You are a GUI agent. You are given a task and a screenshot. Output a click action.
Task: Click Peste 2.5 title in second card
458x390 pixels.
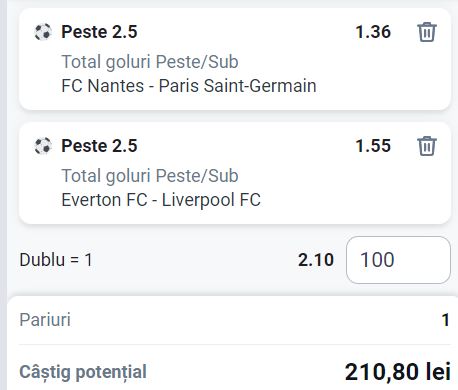click(x=99, y=146)
